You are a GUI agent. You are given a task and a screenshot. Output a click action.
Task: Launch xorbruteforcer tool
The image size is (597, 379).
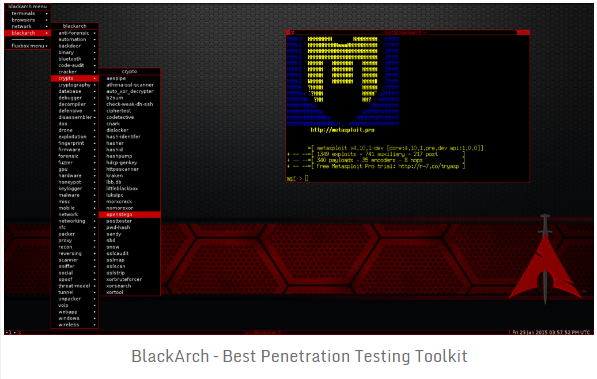tap(129, 279)
